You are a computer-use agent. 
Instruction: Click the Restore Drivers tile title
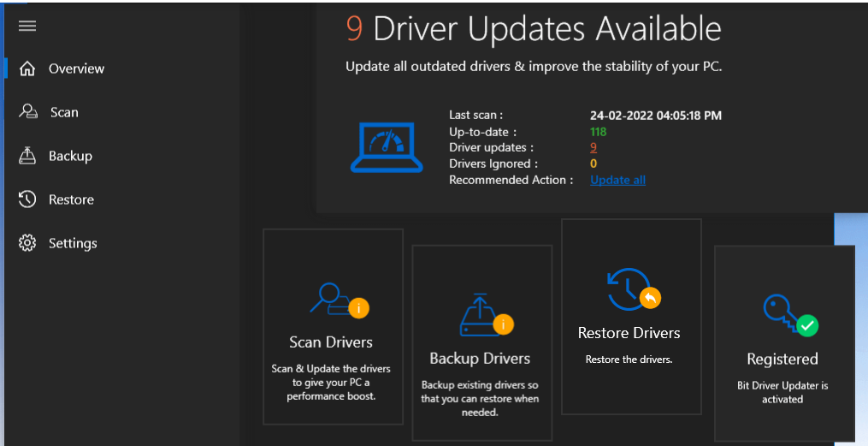pyautogui.click(x=629, y=332)
